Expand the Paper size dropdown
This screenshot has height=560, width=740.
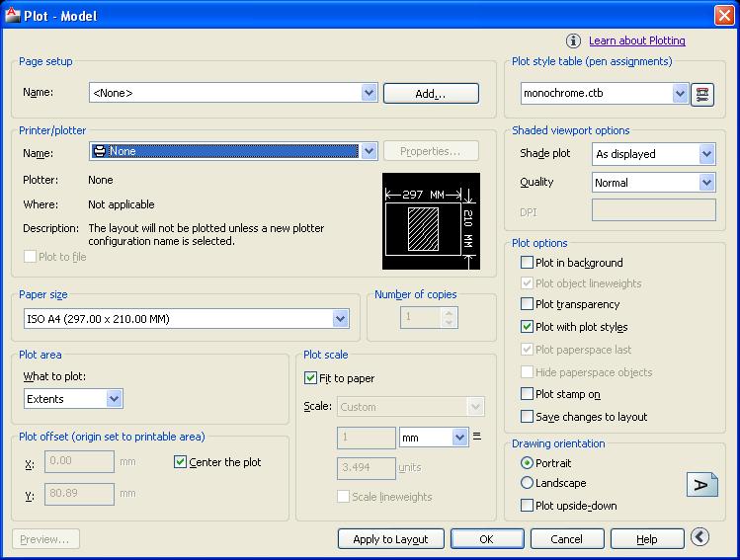click(340, 319)
